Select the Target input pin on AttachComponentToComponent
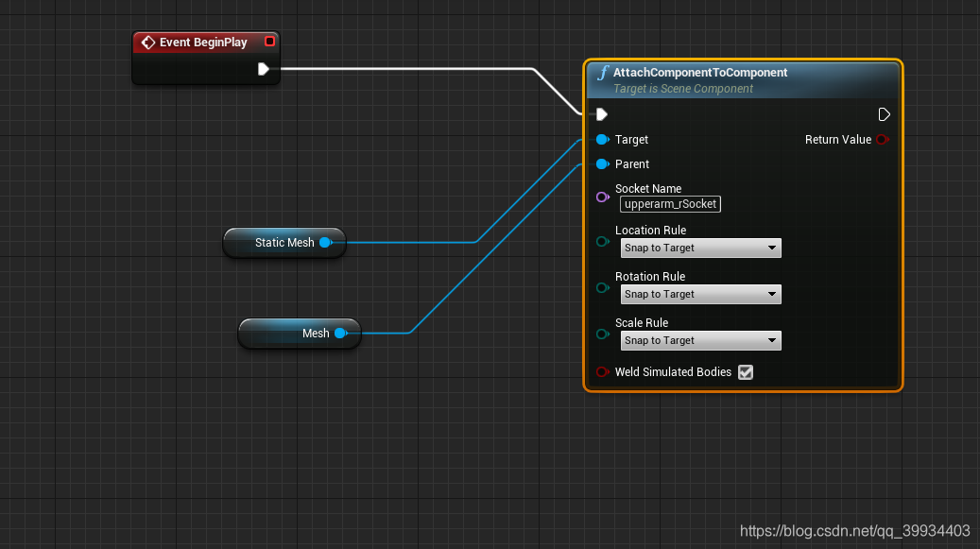980x549 pixels. point(602,139)
